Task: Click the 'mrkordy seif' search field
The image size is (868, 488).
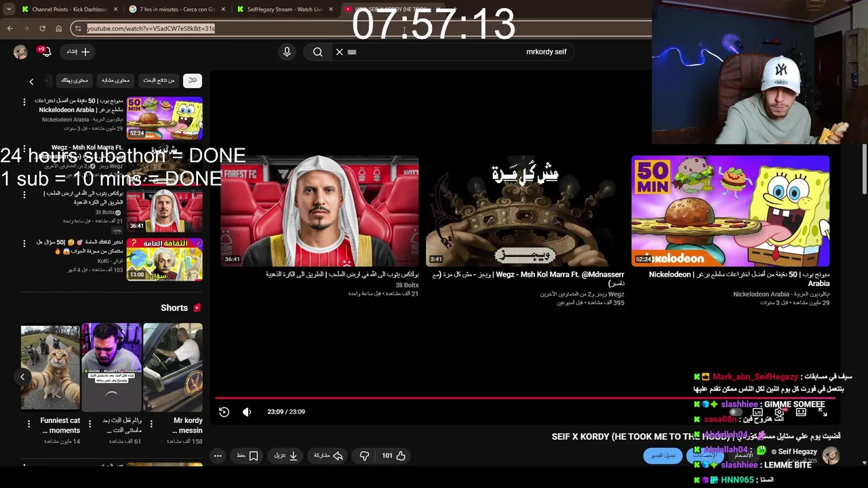Action: click(461, 52)
